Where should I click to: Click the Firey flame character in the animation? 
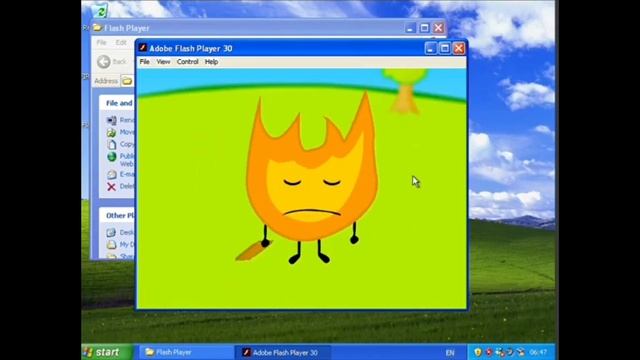(312, 178)
